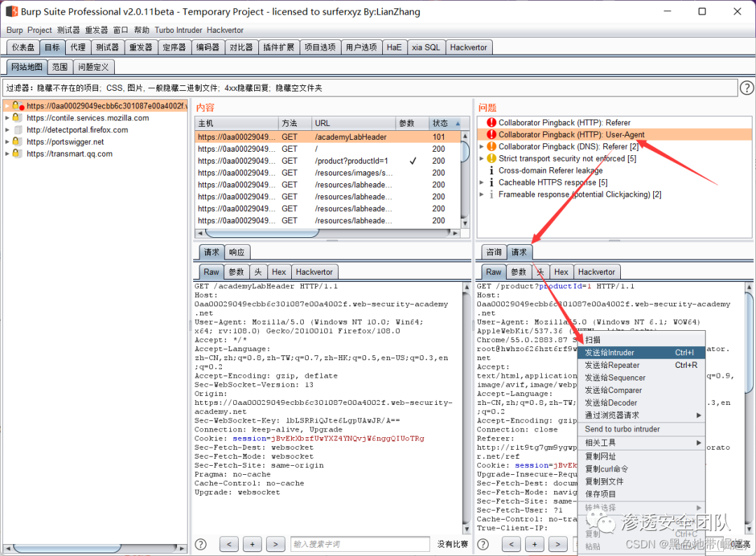Viewport: 756px width, 556px height.
Task: Sort content table by 状态 column
Action: click(x=445, y=123)
